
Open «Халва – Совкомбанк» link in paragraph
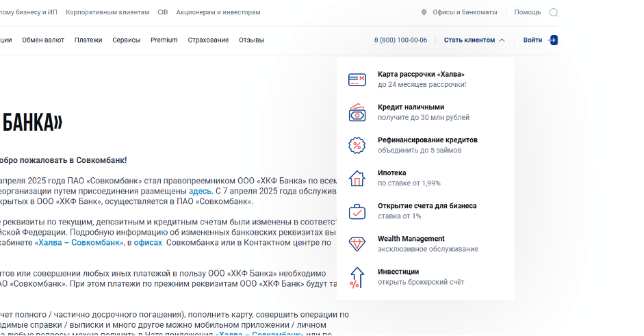[79, 242]
